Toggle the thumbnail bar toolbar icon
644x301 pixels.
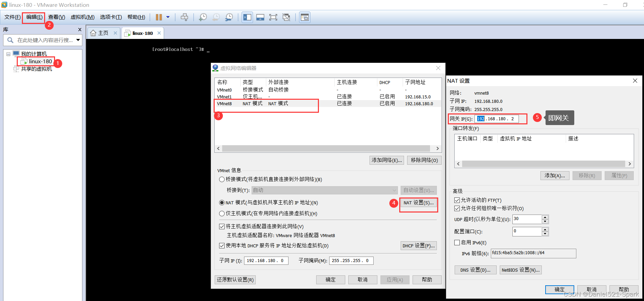click(260, 17)
